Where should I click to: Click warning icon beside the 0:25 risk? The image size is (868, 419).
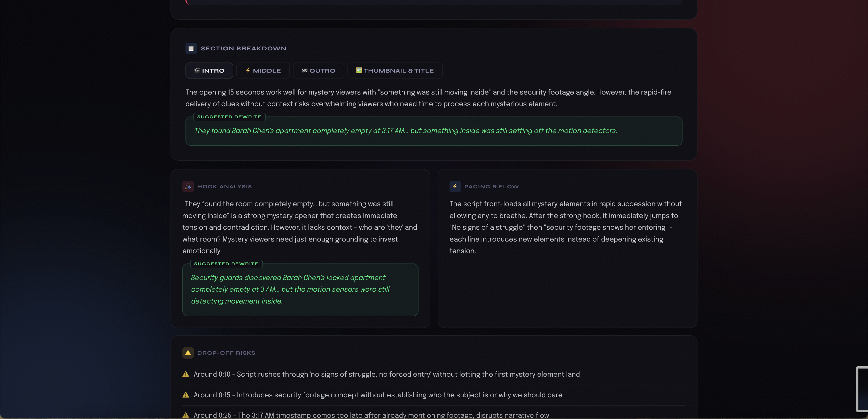pyautogui.click(x=186, y=415)
